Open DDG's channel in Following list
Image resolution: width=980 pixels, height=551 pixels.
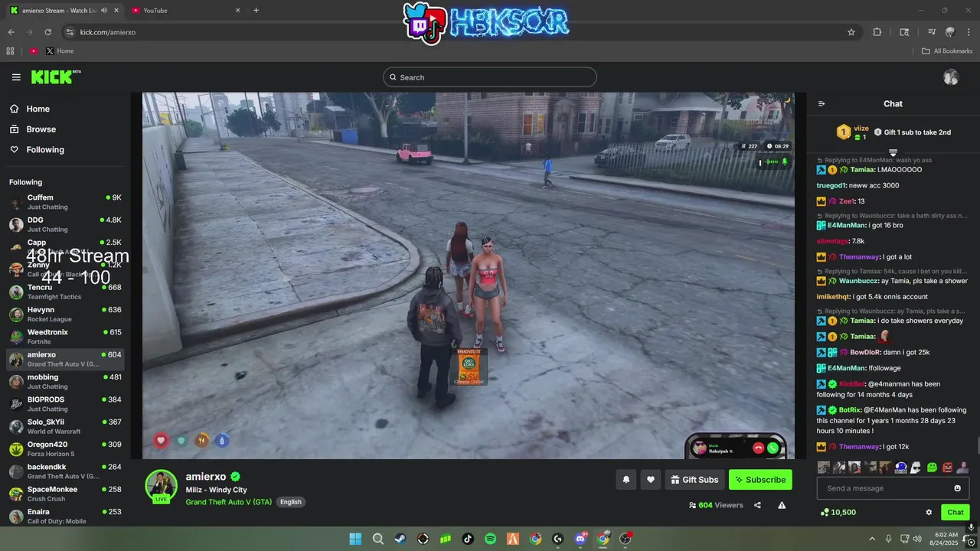[x=65, y=224]
